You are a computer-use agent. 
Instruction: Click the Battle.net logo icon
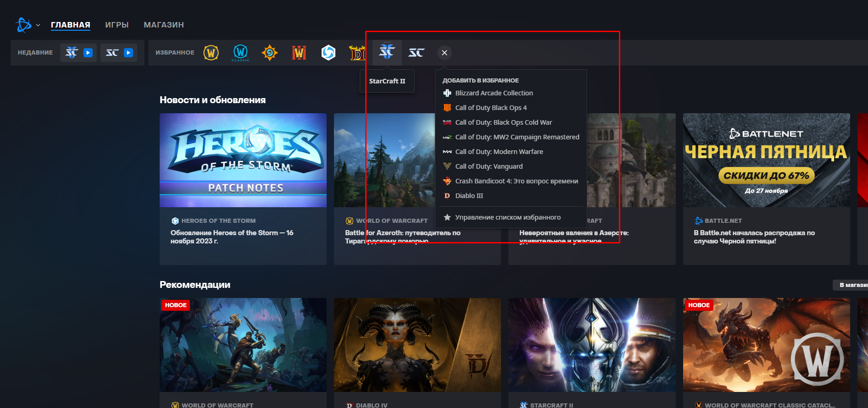(23, 25)
